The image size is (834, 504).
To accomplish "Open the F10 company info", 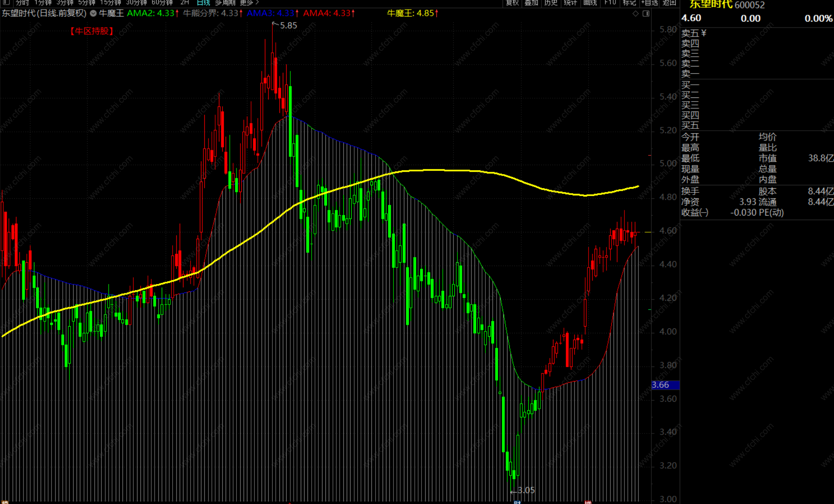I will coord(610,2).
